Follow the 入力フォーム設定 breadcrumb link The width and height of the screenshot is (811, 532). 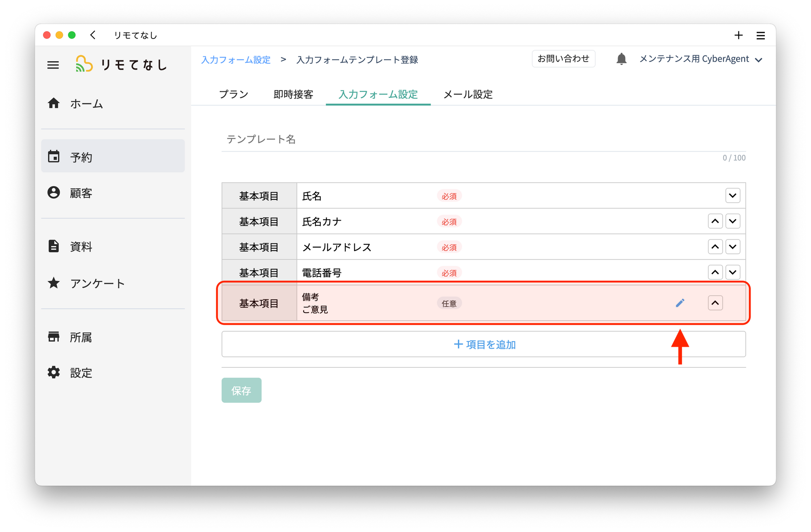click(x=236, y=60)
